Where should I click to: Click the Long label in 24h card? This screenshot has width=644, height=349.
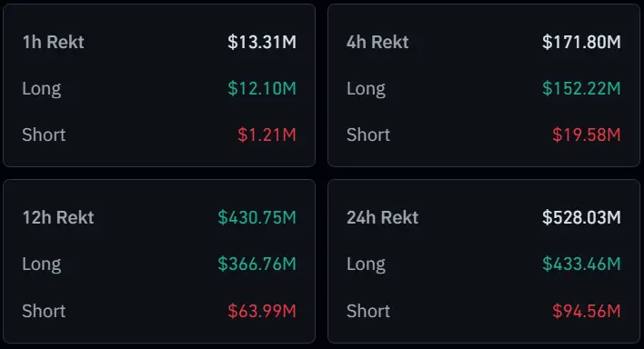[x=366, y=264]
